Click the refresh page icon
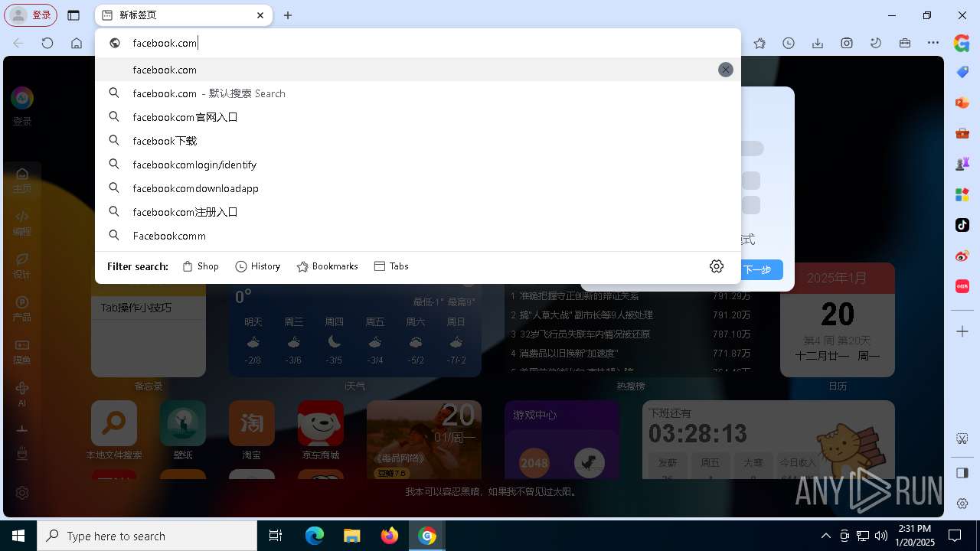 click(x=47, y=44)
